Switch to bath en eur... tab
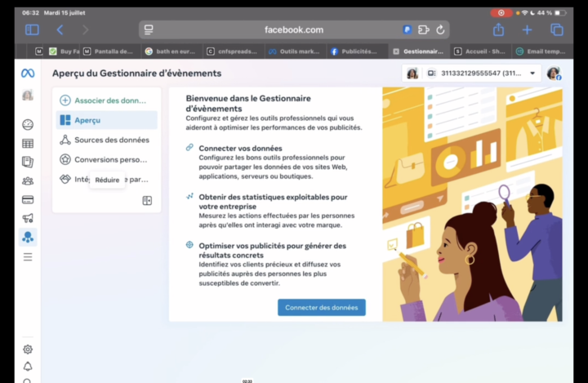 tap(171, 51)
